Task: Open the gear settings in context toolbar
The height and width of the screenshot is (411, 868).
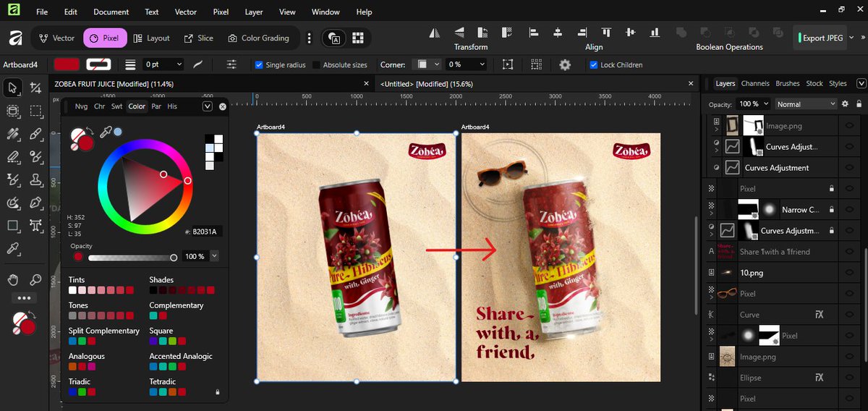Action: [565, 64]
